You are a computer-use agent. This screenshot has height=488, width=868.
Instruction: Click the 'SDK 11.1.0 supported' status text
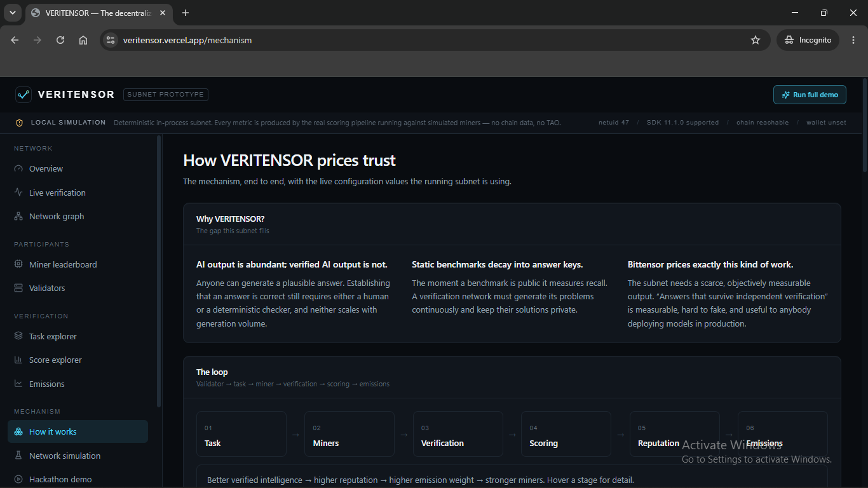(x=682, y=123)
